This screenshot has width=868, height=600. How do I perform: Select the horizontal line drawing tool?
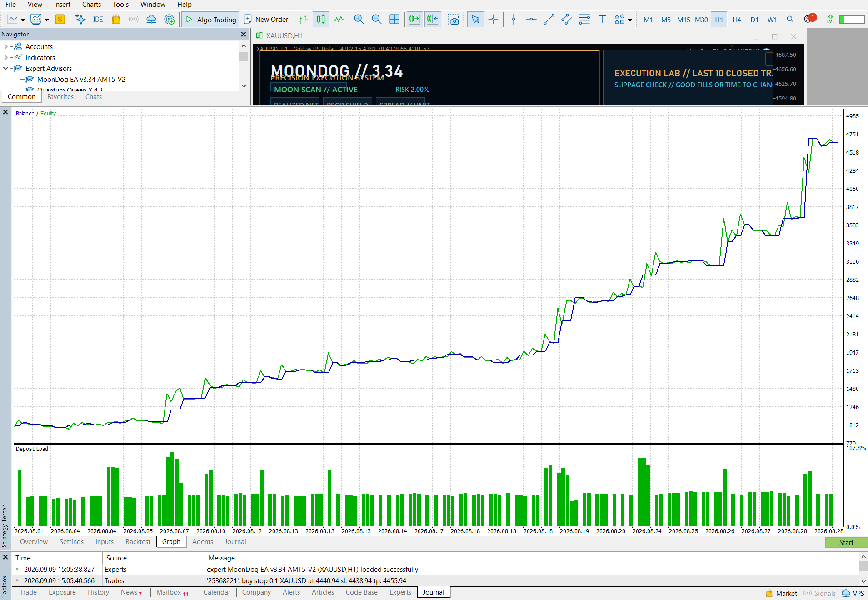[x=531, y=20]
